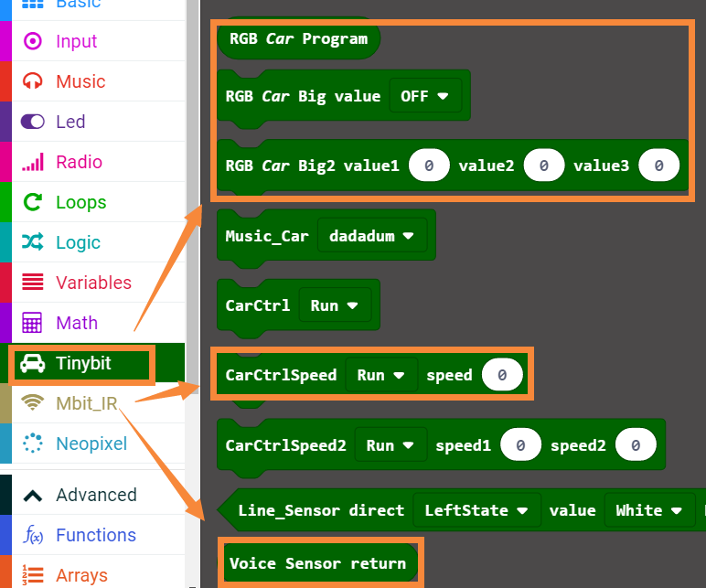The image size is (706, 588).
Task: Open the Mbit_IR category
Action: [86, 403]
